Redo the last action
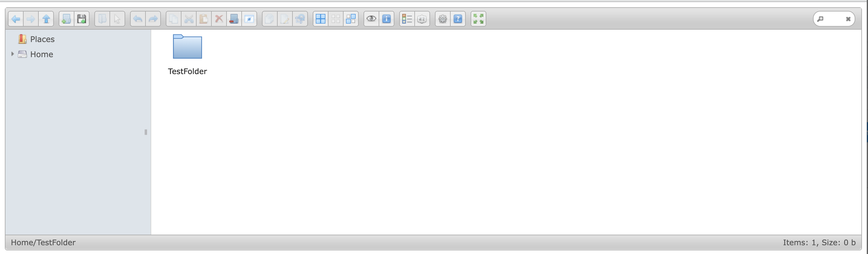The height and width of the screenshot is (254, 868). click(153, 19)
